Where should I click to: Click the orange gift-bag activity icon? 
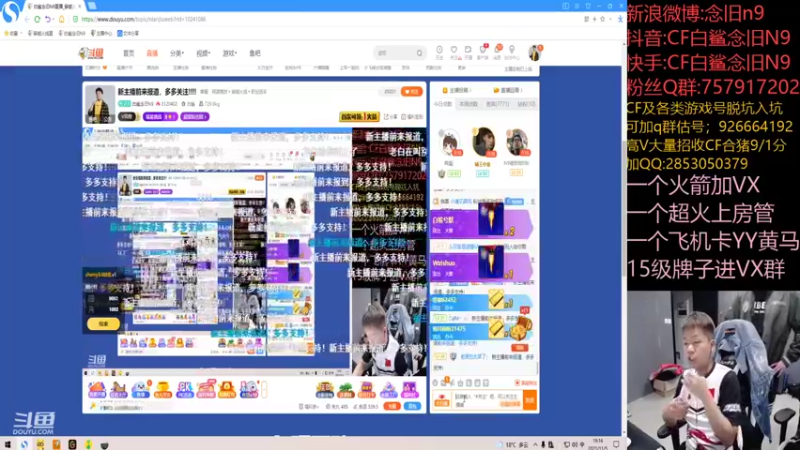click(227, 390)
